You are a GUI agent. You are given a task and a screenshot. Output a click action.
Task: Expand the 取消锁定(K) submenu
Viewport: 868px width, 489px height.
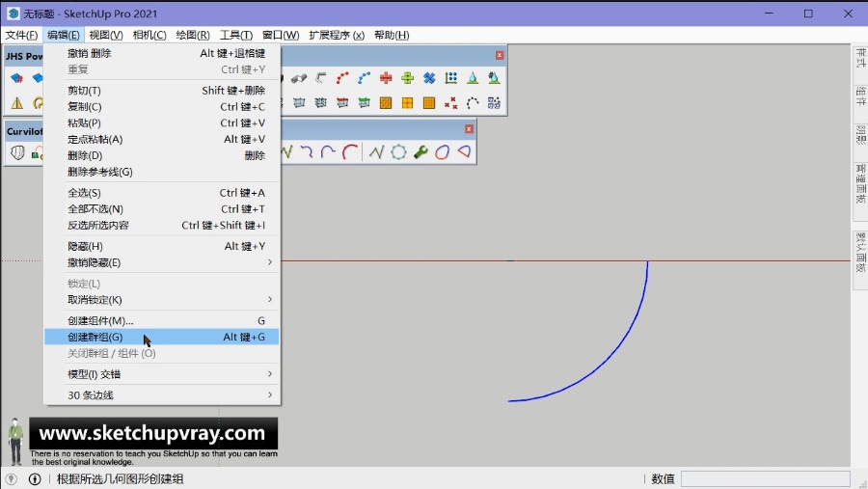pos(162,300)
